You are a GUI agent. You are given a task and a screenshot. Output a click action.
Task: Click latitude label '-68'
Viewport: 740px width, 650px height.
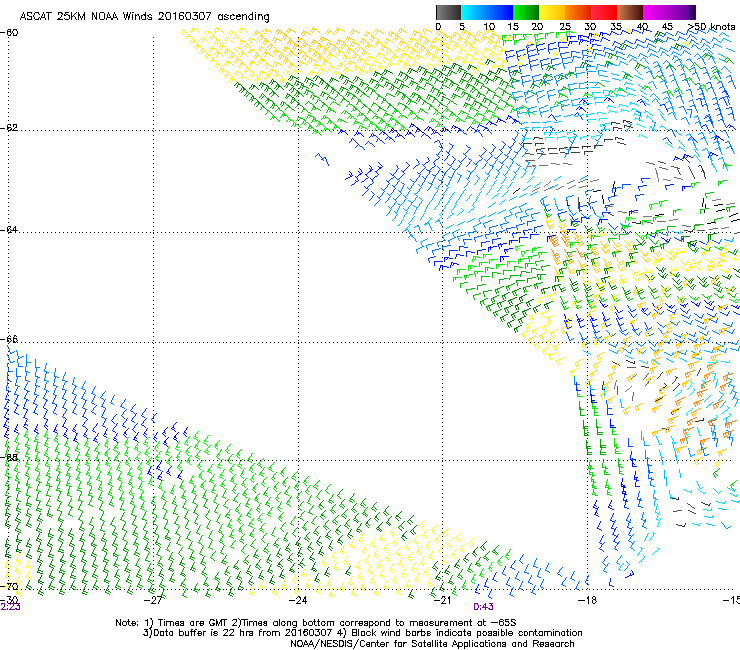click(x=9, y=458)
